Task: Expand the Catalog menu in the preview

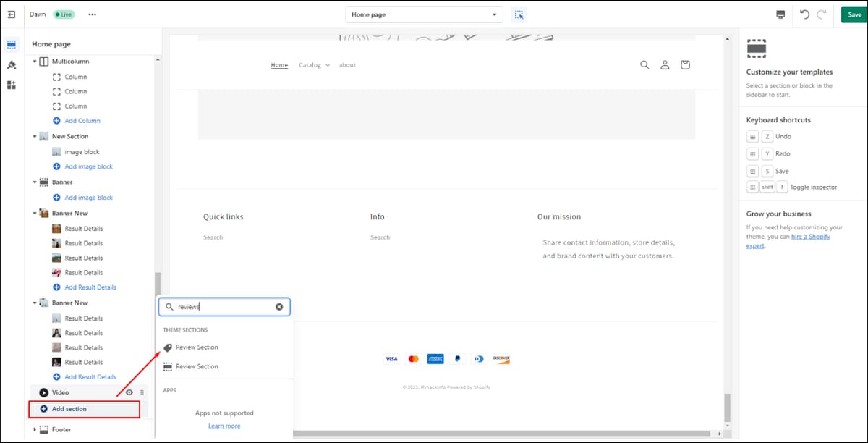Action: (314, 65)
